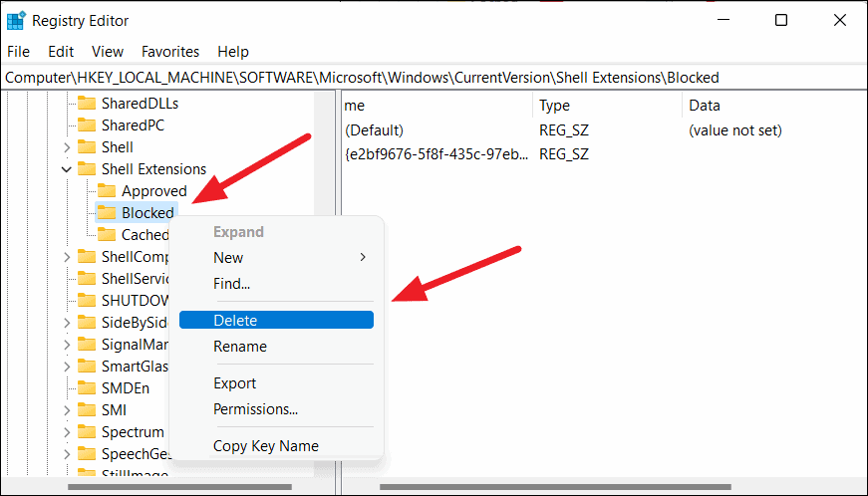Viewport: 868px width, 496px height.
Task: Click the SHUTDOW folder icon
Action: (87, 300)
